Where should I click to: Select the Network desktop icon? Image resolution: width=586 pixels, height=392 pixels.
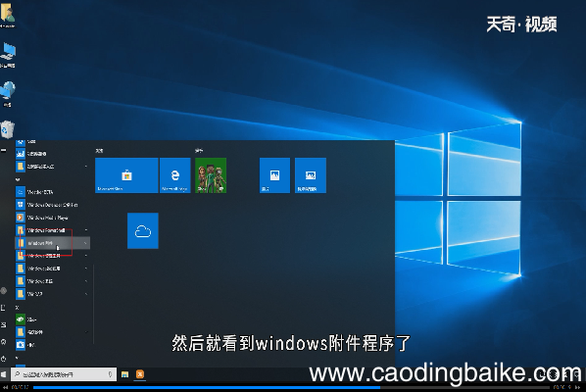point(8,93)
